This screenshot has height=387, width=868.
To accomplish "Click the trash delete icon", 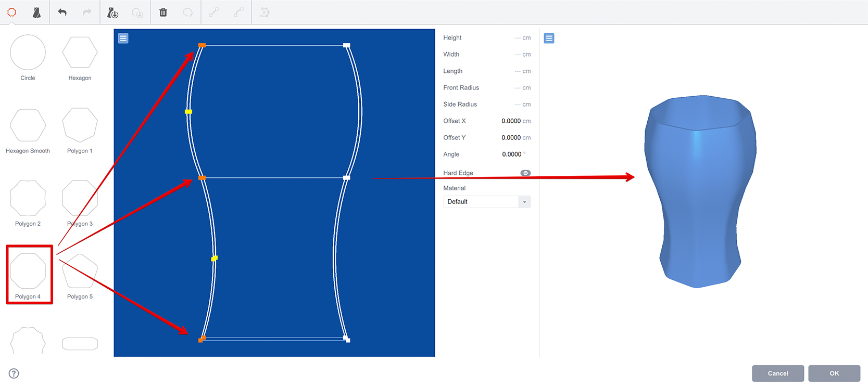I will tap(163, 12).
